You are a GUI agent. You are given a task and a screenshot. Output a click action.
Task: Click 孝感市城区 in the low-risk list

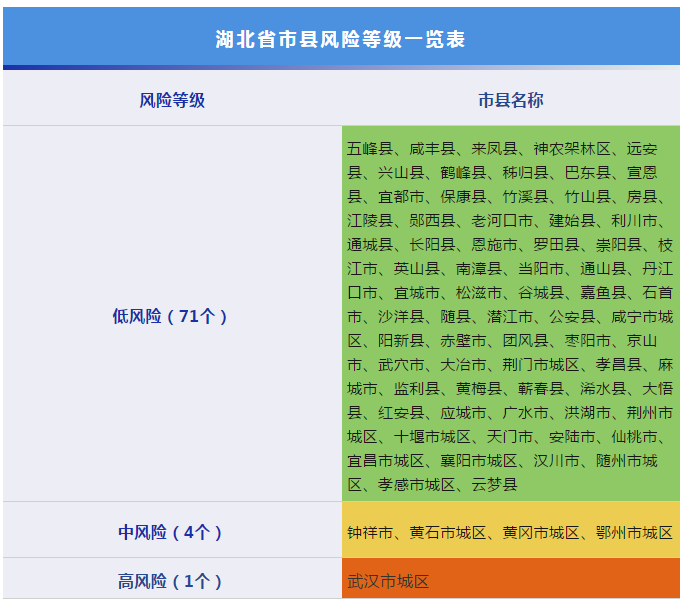coord(416,484)
